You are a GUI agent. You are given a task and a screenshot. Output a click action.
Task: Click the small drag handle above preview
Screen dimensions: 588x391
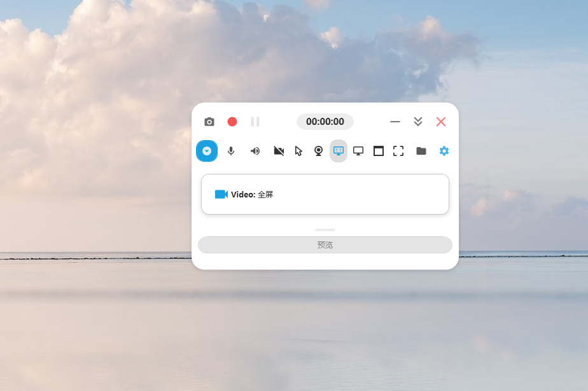click(325, 229)
